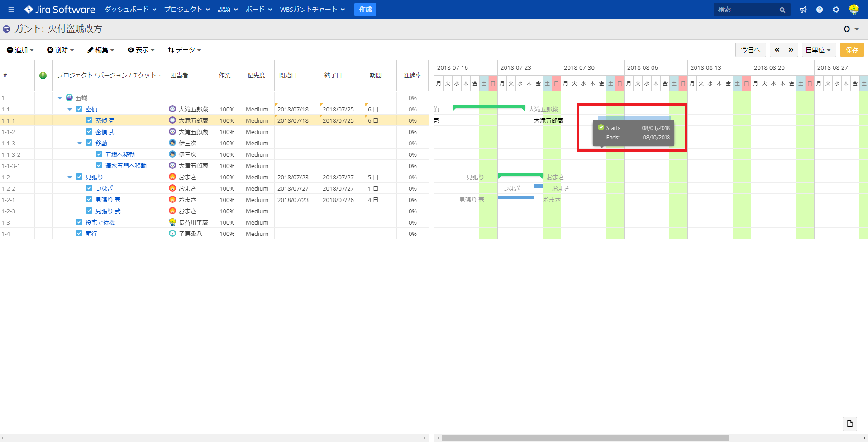Toggle checkbox for 密偵 row 1-1
Viewport: 868px width, 442px height.
(x=79, y=109)
